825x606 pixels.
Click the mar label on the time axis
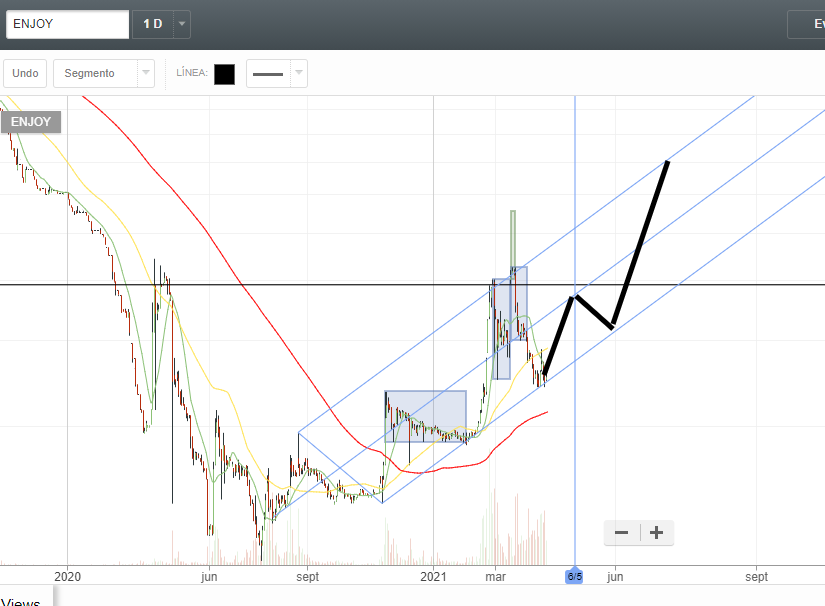click(x=495, y=577)
